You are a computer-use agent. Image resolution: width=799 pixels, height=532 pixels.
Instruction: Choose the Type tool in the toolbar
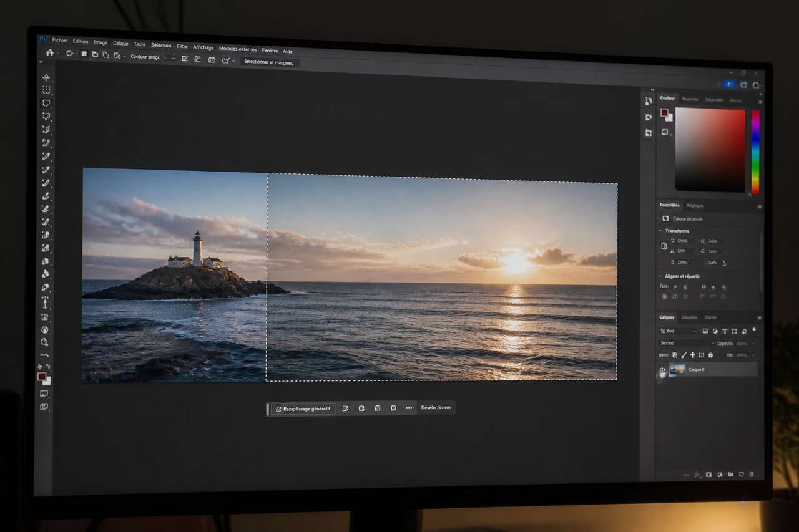point(46,302)
